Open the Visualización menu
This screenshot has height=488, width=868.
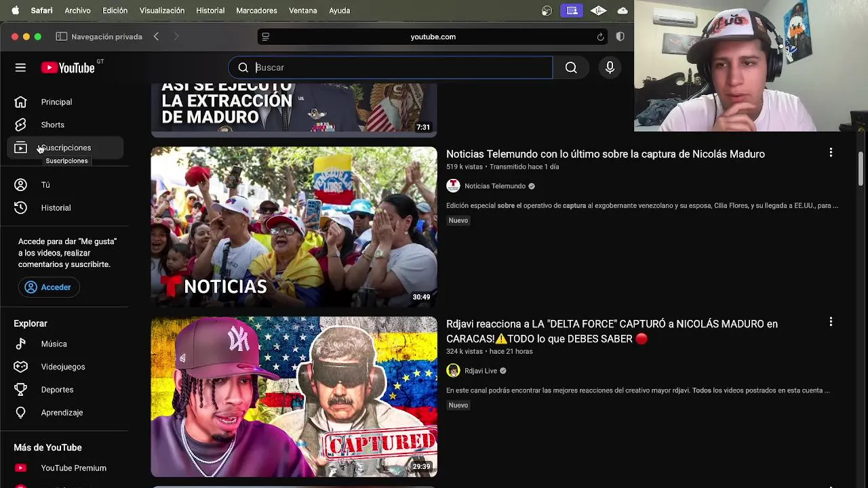pyautogui.click(x=162, y=10)
